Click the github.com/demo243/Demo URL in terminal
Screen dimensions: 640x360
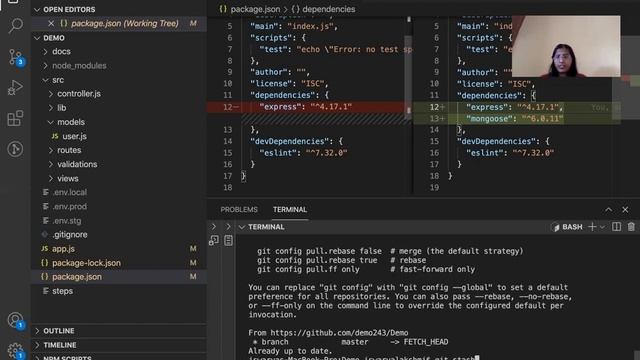point(339,333)
